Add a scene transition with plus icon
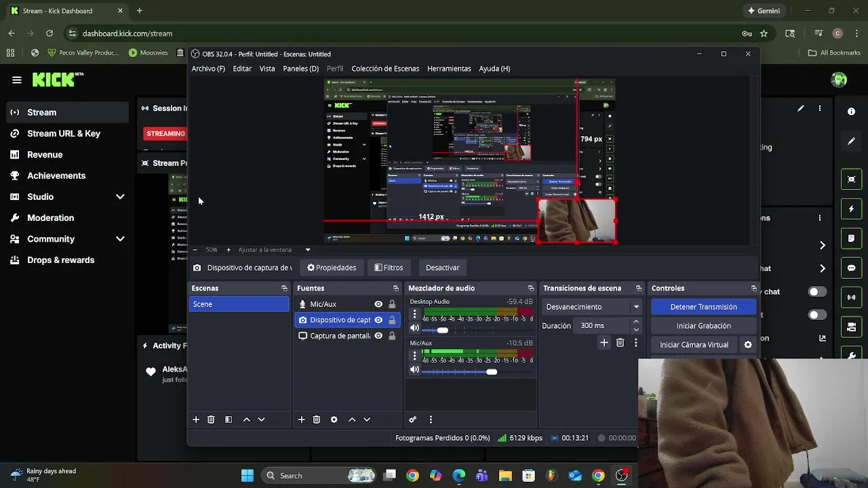The height and width of the screenshot is (488, 868). (604, 343)
